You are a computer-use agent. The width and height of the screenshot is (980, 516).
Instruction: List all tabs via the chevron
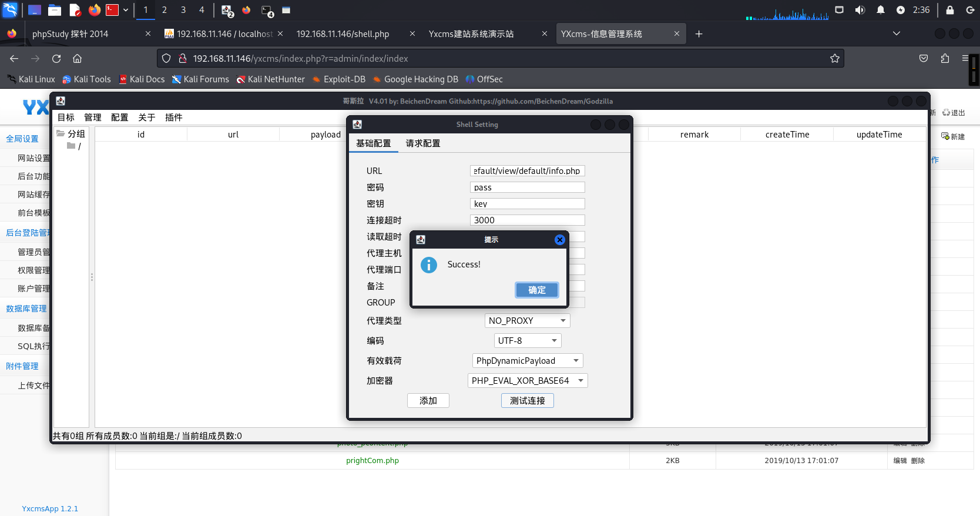[897, 33]
